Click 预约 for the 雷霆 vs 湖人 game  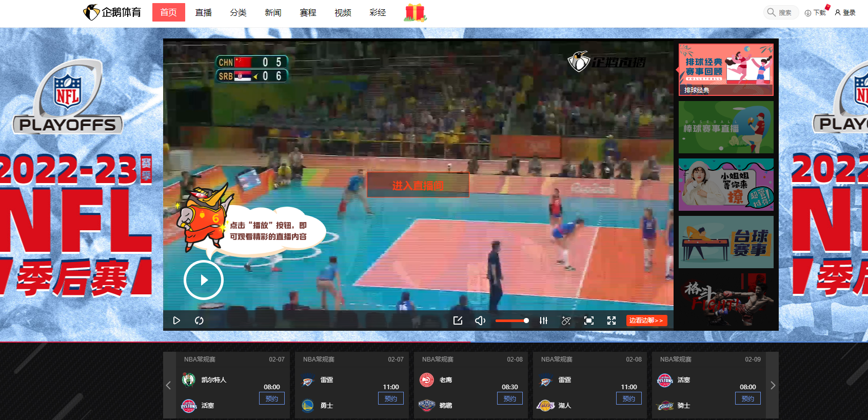(x=629, y=398)
